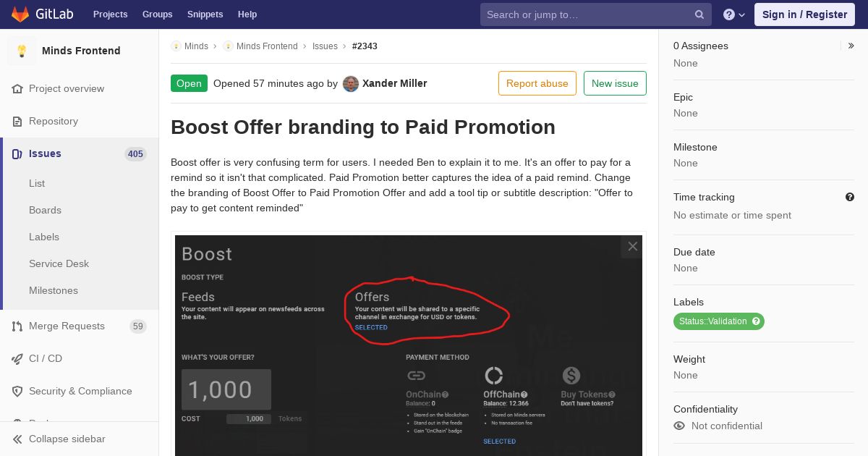868x456 pixels.
Task: Collapse the right sidebar with chevrons
Action: coord(851,46)
